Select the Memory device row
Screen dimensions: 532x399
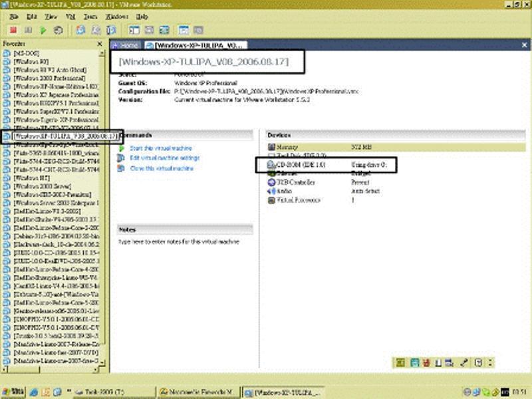pyautogui.click(x=396, y=147)
